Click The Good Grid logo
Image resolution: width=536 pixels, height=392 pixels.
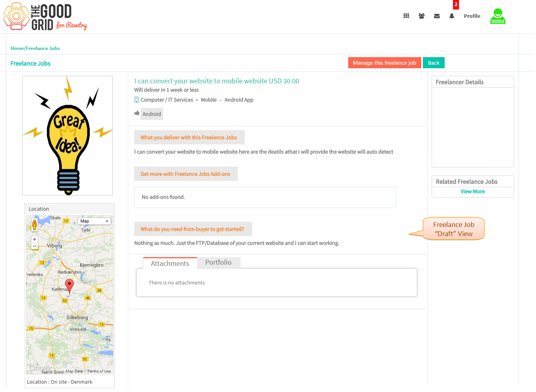tap(45, 17)
